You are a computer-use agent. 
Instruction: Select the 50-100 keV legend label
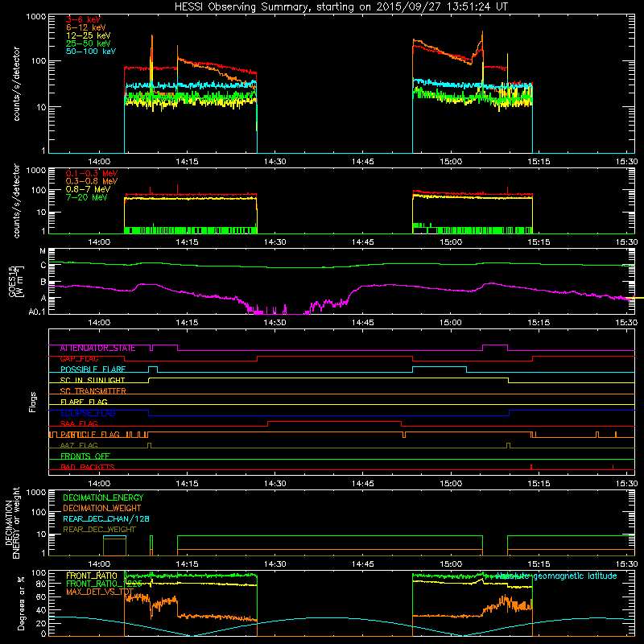(91, 52)
